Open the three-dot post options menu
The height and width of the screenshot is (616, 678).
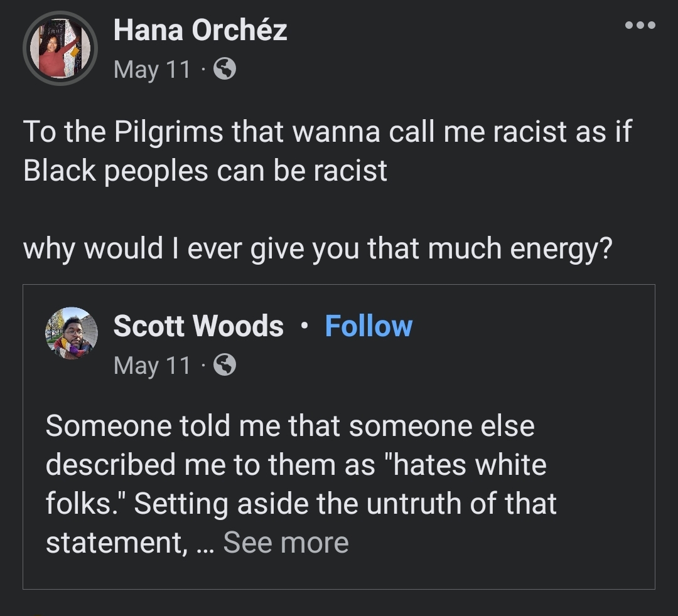tap(640, 26)
